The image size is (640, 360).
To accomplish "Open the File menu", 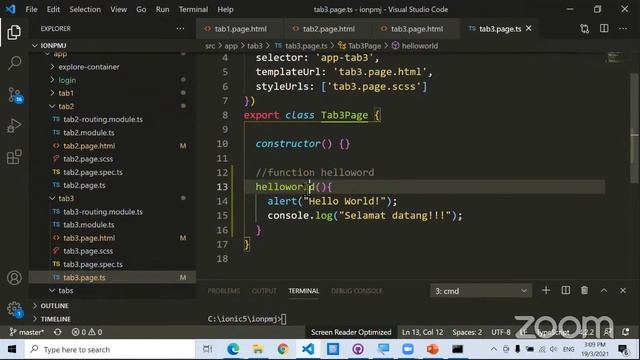I will point(31,9).
